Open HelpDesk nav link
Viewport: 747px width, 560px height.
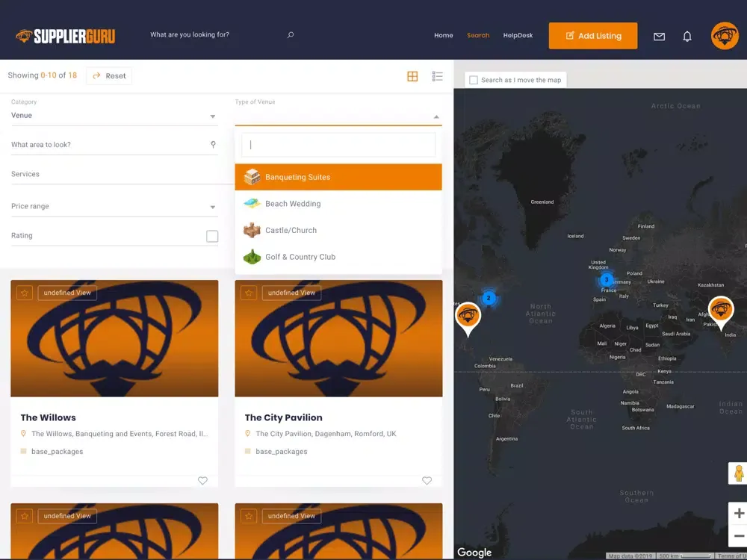click(518, 35)
